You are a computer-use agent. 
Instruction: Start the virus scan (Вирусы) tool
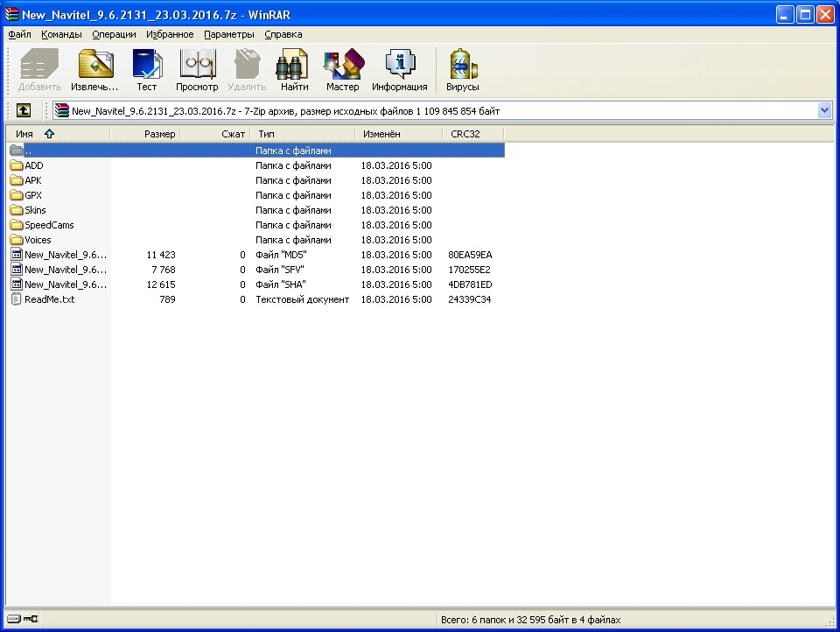(462, 70)
